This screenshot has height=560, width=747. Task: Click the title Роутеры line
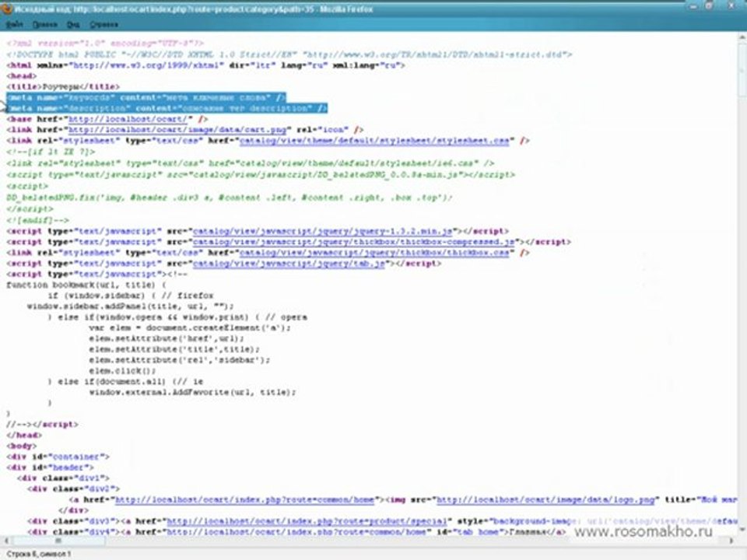pyautogui.click(x=63, y=86)
